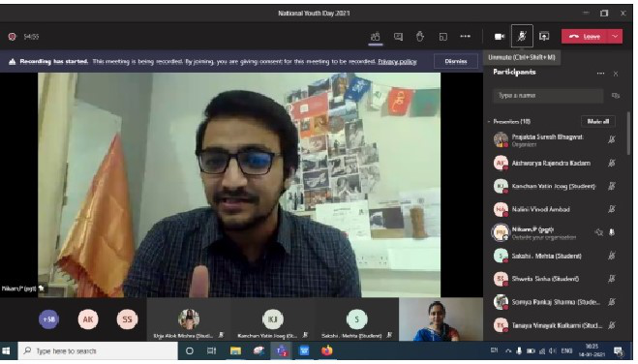This screenshot has height=364, width=638.
Task: Click the Share content icon
Action: coord(544,37)
